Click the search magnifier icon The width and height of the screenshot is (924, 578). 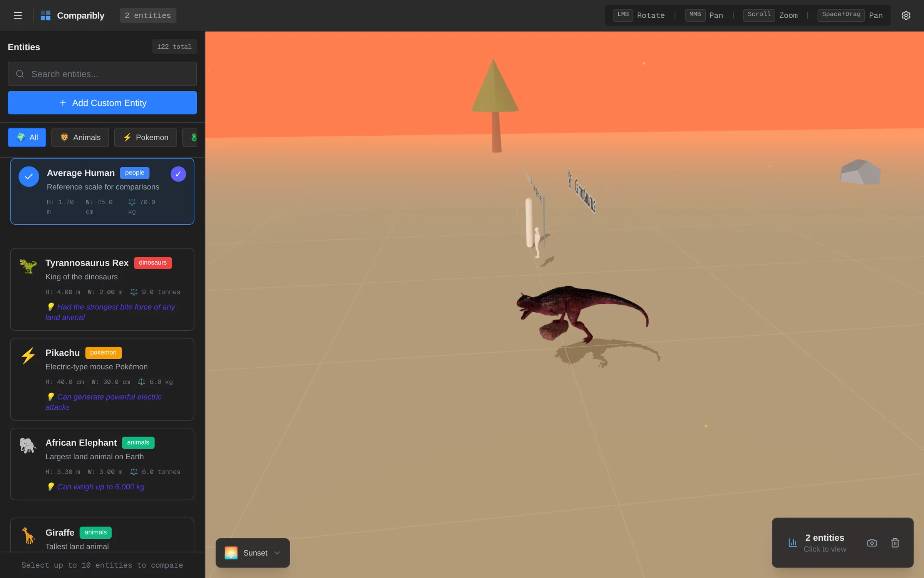point(20,74)
